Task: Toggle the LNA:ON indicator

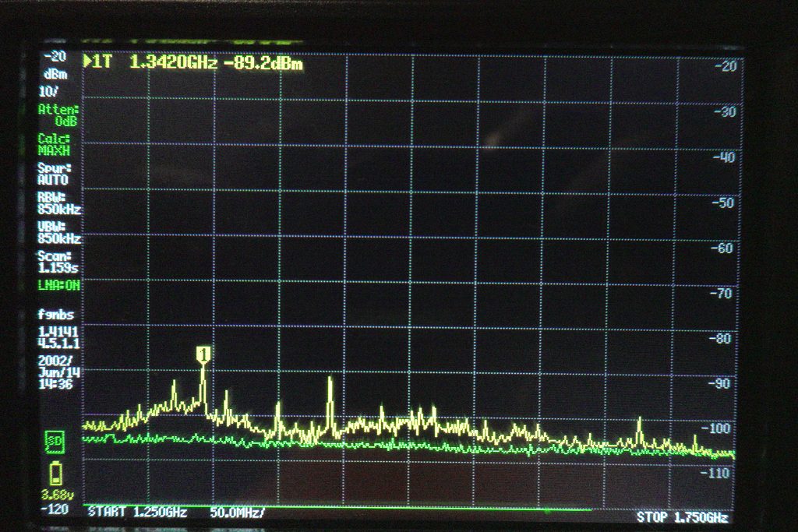Action: [x=59, y=285]
